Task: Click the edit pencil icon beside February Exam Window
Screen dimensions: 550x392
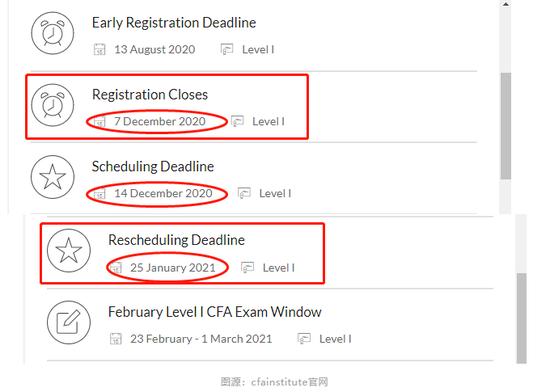Action: coord(69,322)
